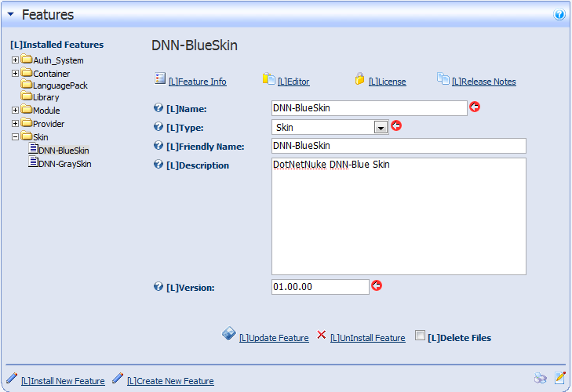Screen dimensions: 572x392
Task: Click help icon beside [L]Type
Action: click(x=158, y=126)
